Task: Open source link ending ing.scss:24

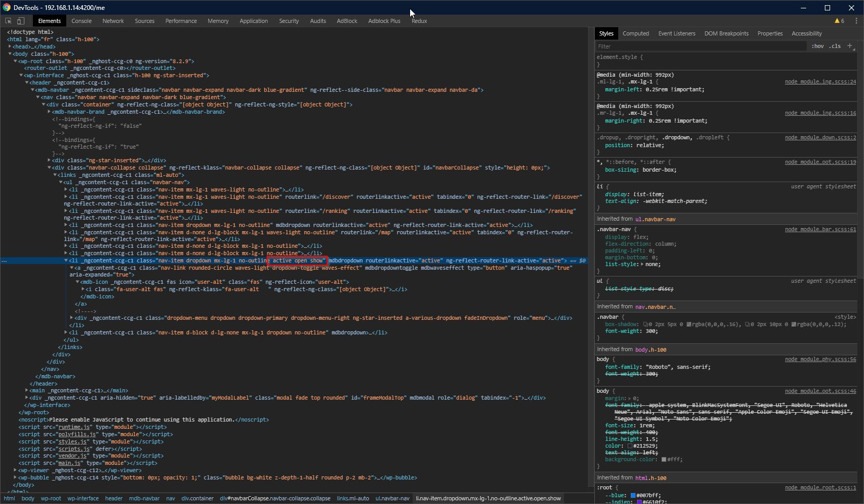Action: (820, 82)
